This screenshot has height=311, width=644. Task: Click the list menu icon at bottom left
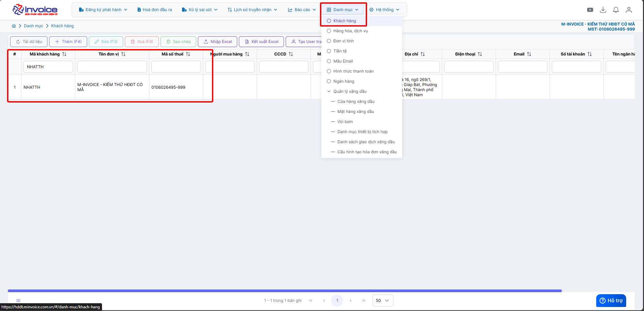coord(18,300)
